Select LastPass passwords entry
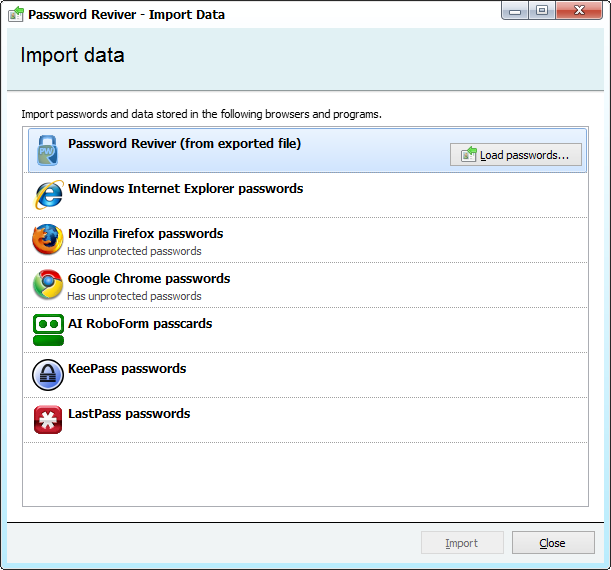 point(306,420)
